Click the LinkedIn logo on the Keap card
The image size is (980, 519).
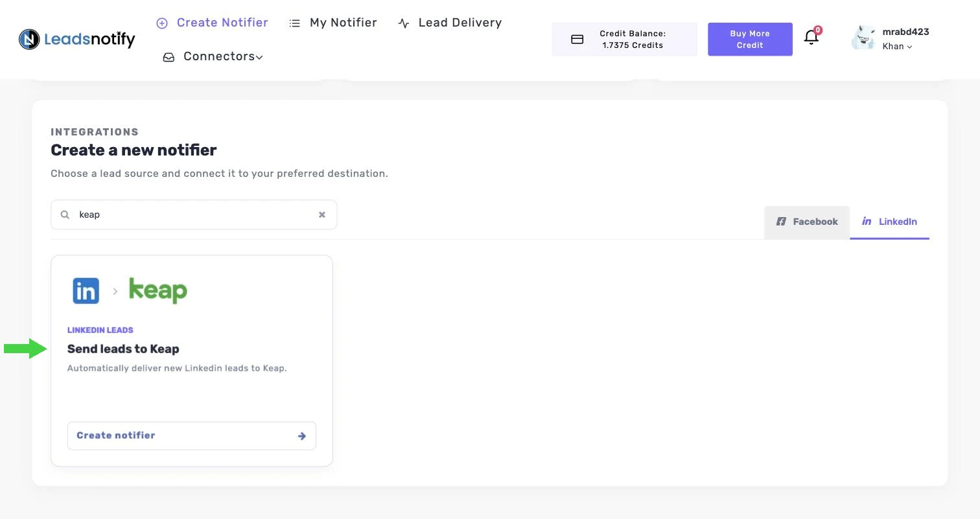click(86, 291)
